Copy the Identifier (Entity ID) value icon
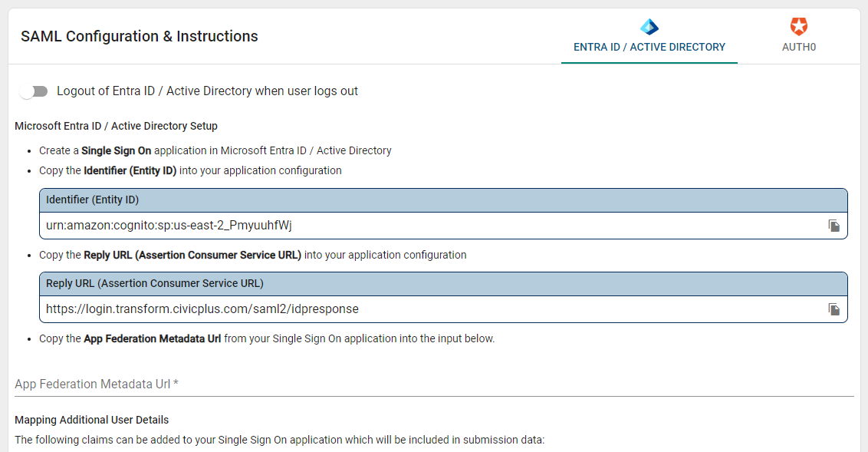 pos(833,226)
